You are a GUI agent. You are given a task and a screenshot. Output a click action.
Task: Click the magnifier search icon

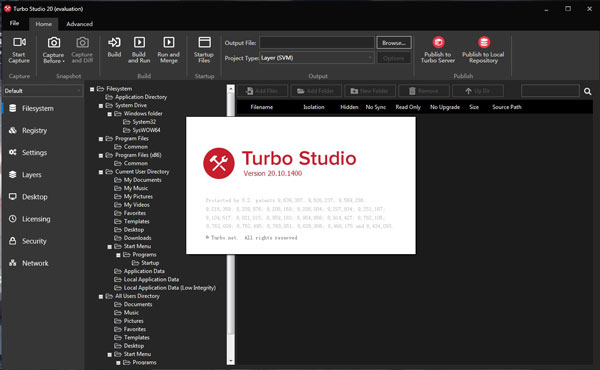coord(588,91)
